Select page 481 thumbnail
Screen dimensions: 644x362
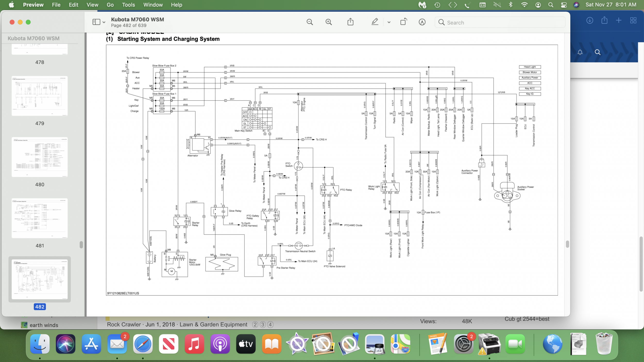[x=40, y=218]
